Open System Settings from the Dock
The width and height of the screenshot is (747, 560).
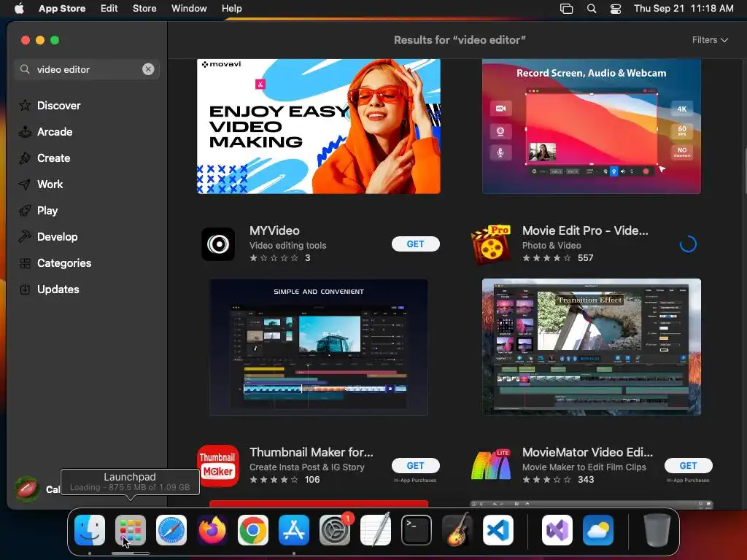pyautogui.click(x=335, y=530)
